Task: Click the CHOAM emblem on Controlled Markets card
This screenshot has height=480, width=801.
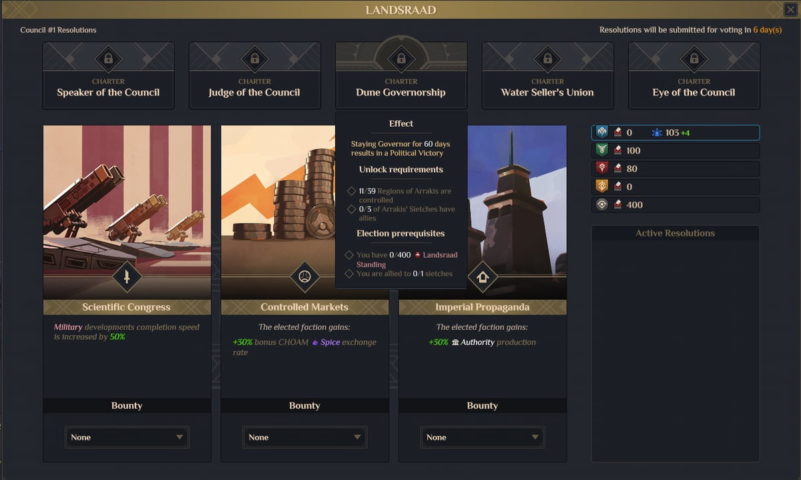Action: pos(304,277)
